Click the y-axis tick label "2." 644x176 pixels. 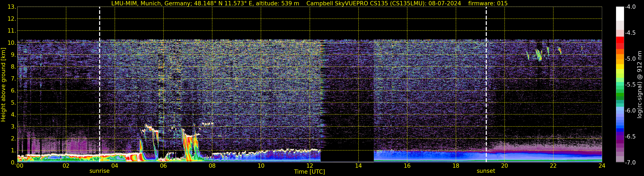tap(13, 138)
